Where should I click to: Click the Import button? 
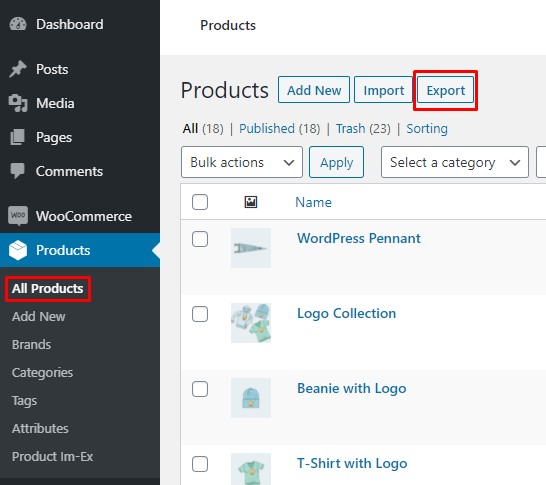[x=383, y=90]
